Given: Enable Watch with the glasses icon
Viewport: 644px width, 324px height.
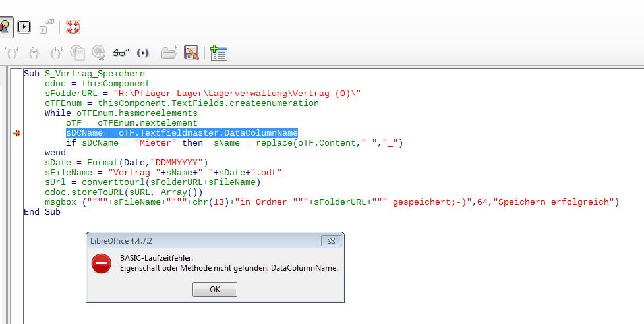Looking at the screenshot, I should 121,53.
